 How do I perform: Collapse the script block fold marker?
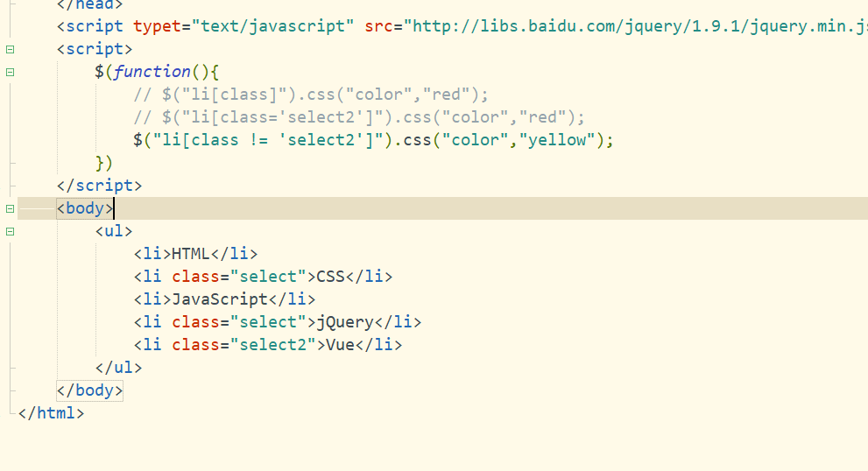pos(10,49)
